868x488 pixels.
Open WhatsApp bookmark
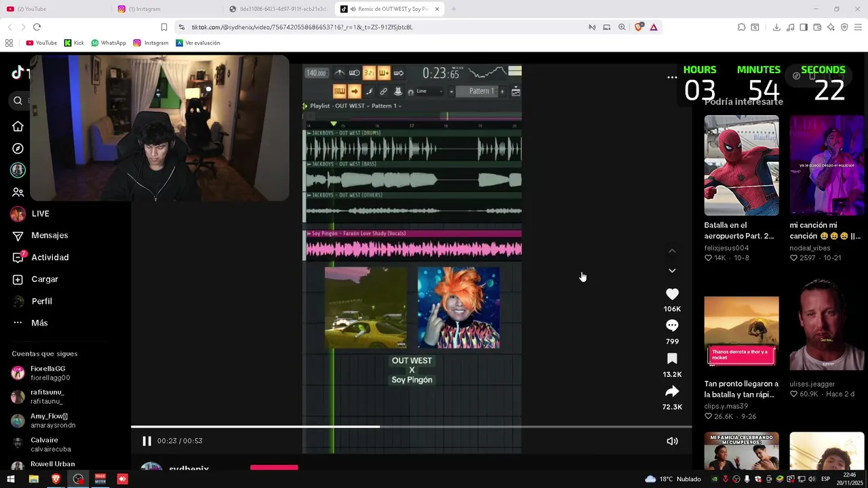(x=108, y=43)
